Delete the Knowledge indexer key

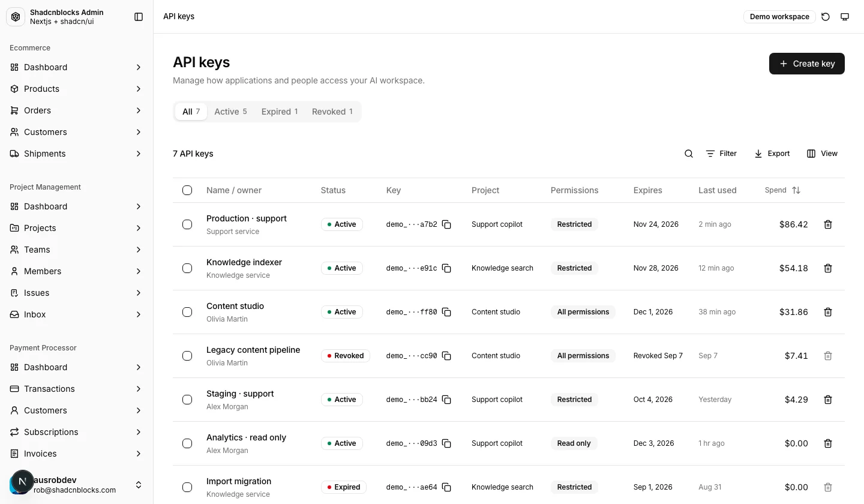[x=828, y=268]
